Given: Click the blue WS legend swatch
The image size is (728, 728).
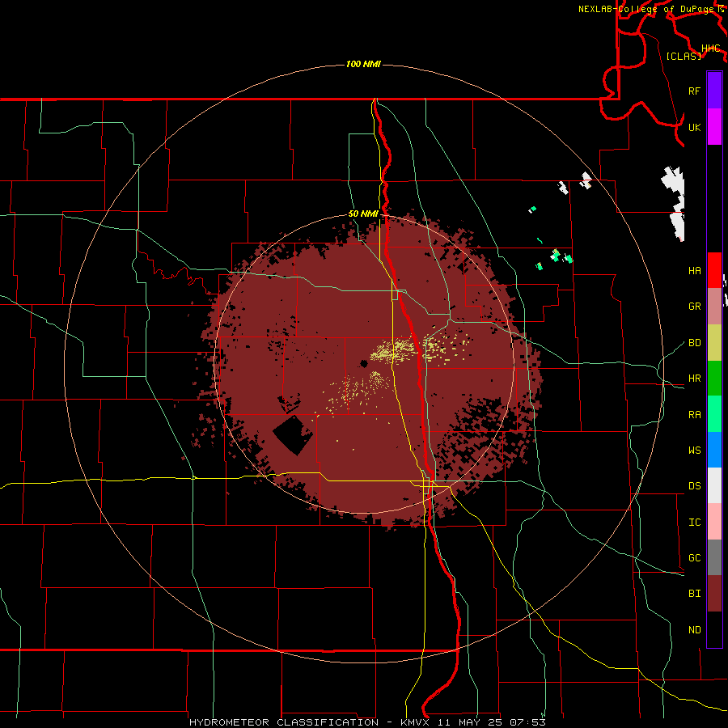Looking at the screenshot, I should click(x=714, y=450).
